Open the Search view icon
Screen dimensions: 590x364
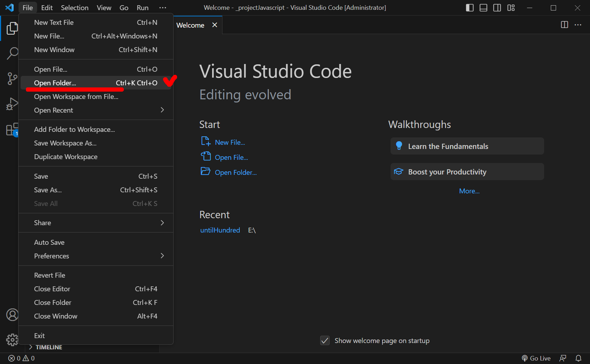[12, 53]
